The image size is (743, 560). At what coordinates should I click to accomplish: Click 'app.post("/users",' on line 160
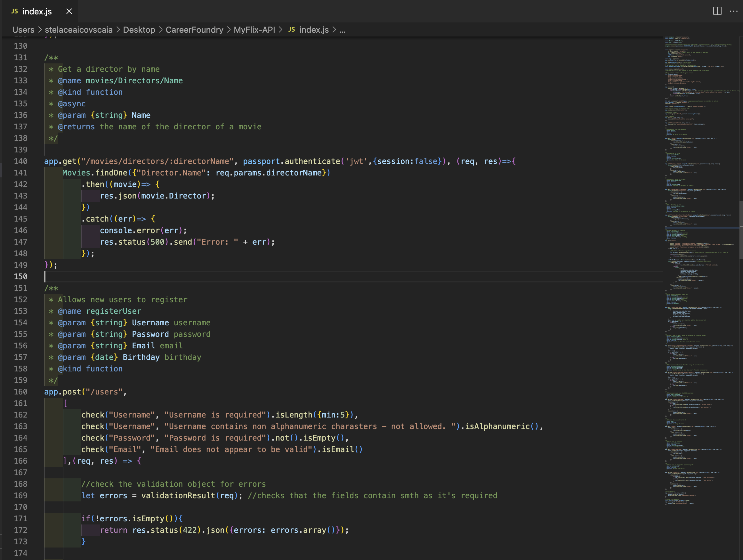(x=86, y=392)
